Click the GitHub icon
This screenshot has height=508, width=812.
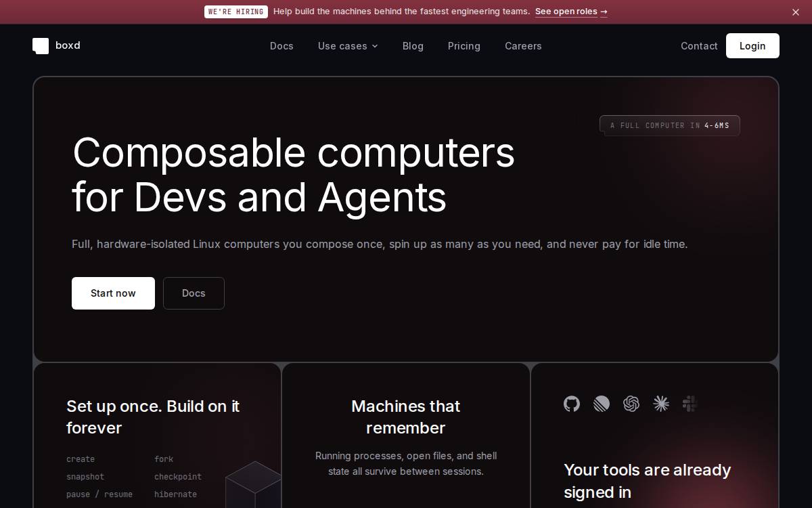click(572, 404)
